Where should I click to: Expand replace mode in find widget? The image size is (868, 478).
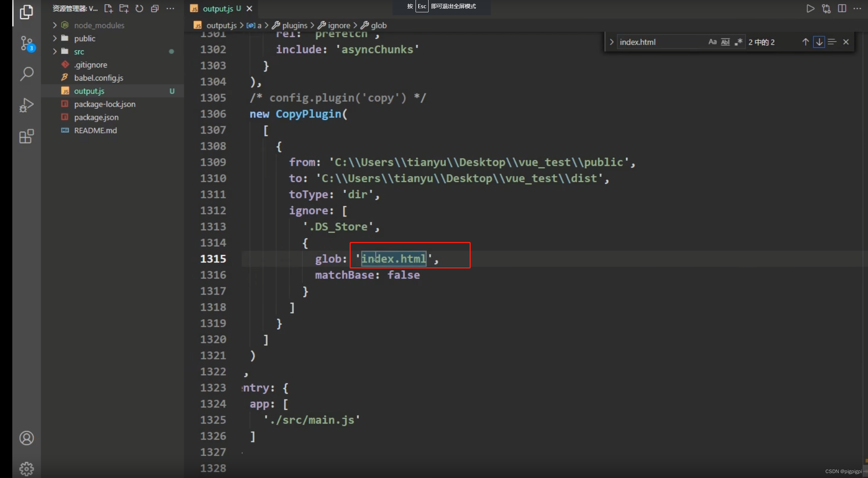point(611,42)
